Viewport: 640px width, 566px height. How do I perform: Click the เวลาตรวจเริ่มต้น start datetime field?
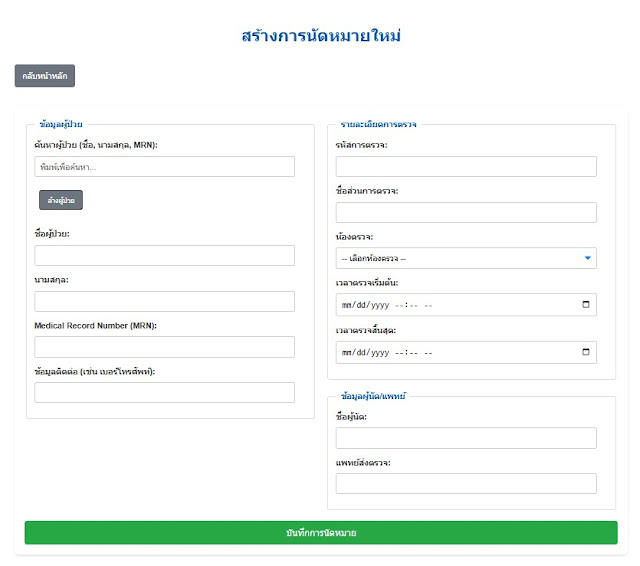(450, 305)
